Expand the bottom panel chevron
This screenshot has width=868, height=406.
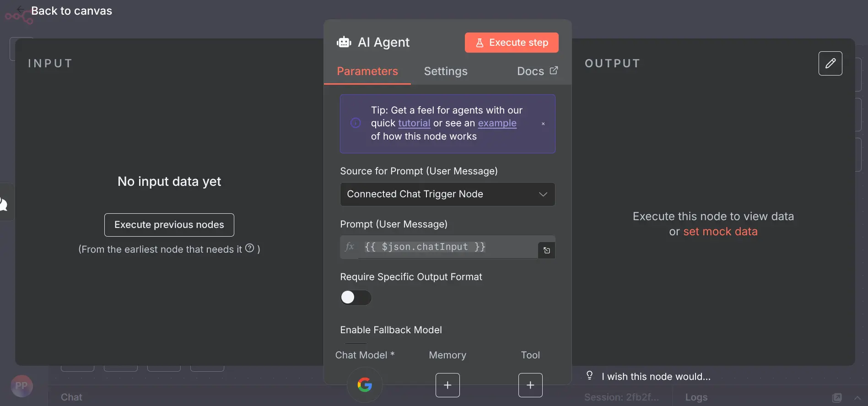coord(857,397)
